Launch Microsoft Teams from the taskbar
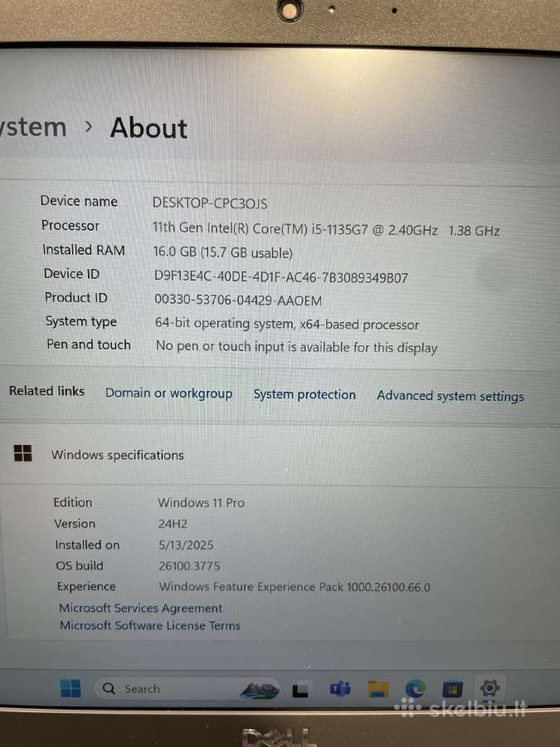The image size is (560, 747). (x=340, y=689)
